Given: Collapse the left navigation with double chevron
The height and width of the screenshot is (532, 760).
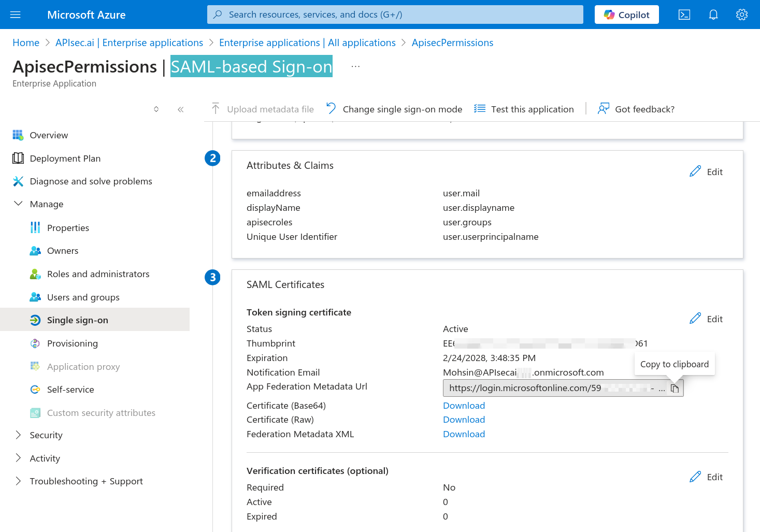Looking at the screenshot, I should tap(180, 109).
